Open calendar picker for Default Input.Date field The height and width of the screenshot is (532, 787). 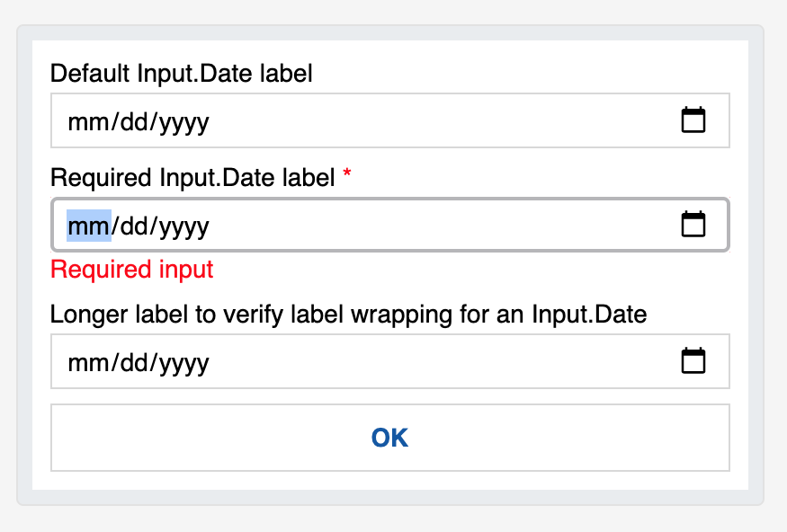click(693, 119)
